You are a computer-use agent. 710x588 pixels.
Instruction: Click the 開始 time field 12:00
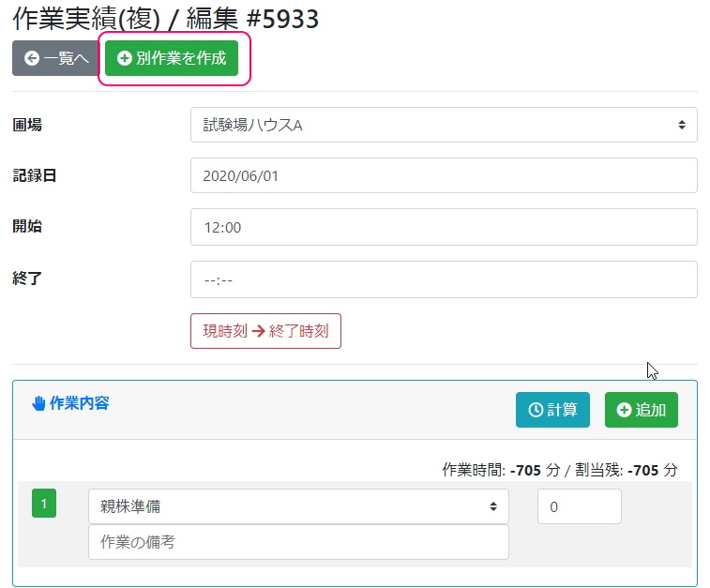click(444, 227)
